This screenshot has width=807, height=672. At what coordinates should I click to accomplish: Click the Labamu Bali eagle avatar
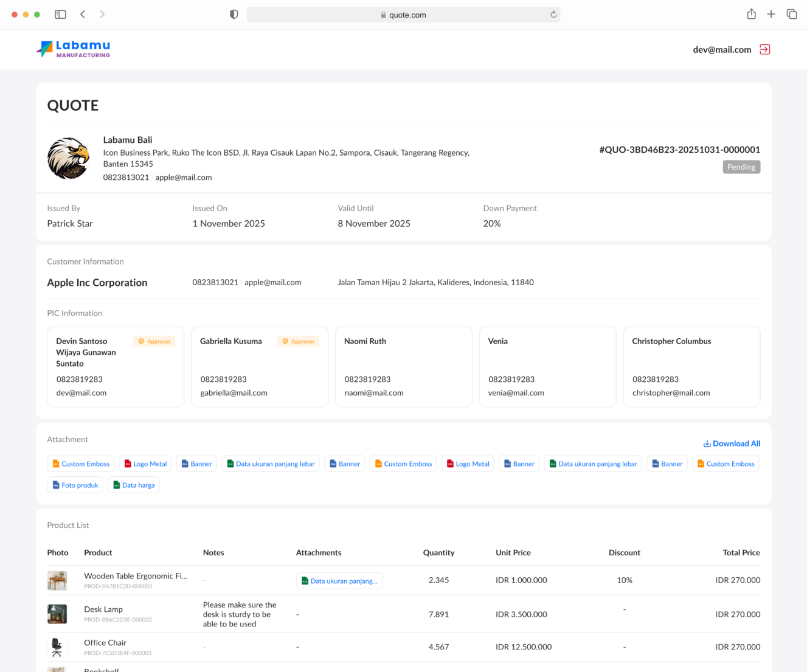coord(69,158)
